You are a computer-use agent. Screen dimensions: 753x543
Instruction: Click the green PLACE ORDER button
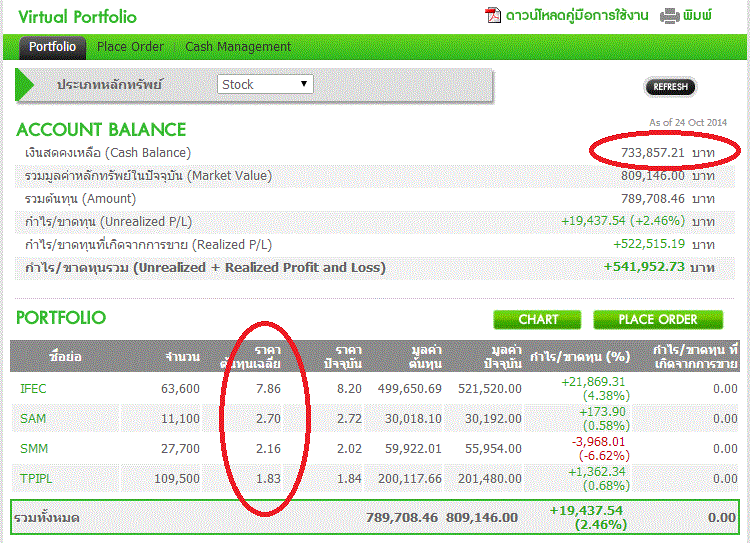point(658,320)
